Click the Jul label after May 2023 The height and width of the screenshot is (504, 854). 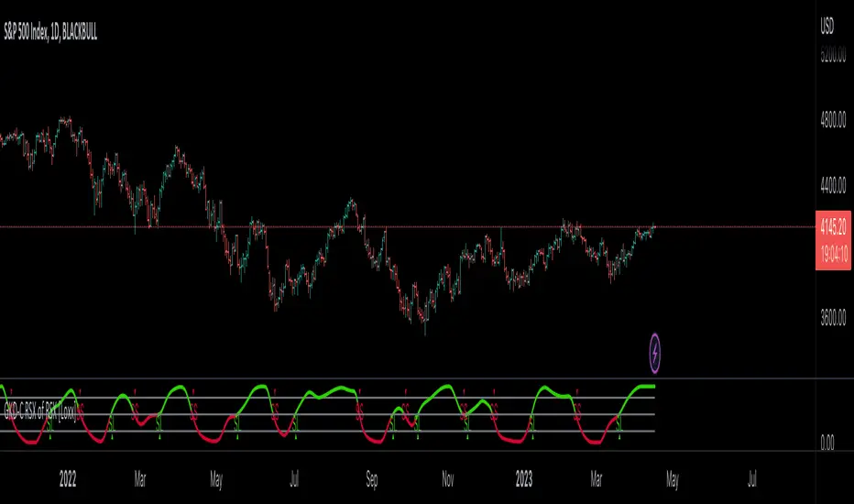click(x=752, y=479)
